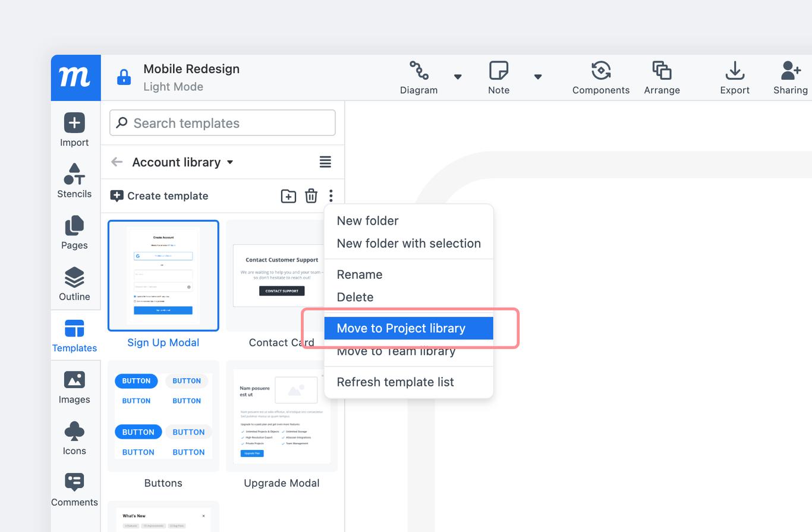The height and width of the screenshot is (532, 812).
Task: Choose Move to Project library
Action: [409, 328]
